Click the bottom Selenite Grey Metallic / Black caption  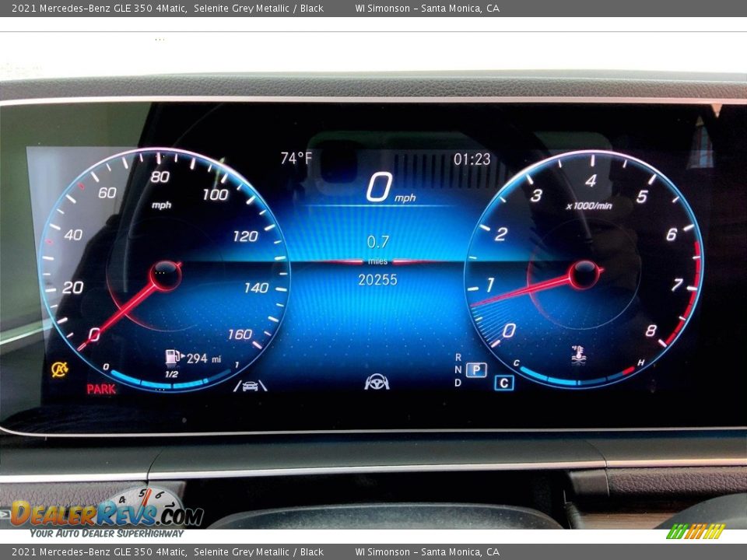[258, 552]
